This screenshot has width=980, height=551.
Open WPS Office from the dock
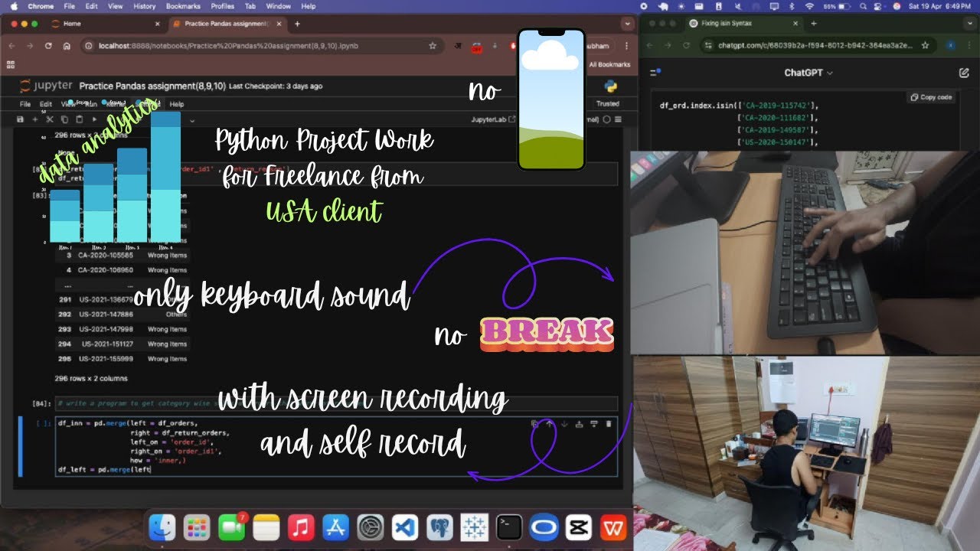612,527
